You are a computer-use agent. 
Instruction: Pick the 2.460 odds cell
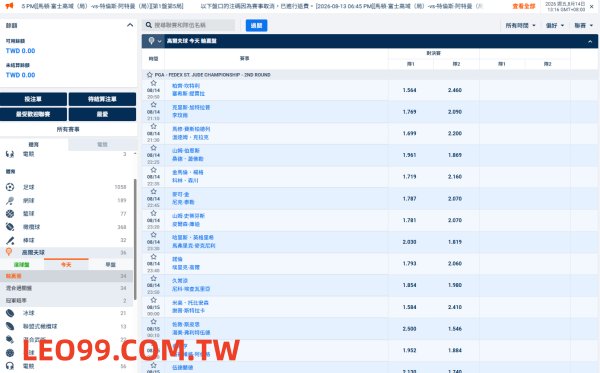455,90
